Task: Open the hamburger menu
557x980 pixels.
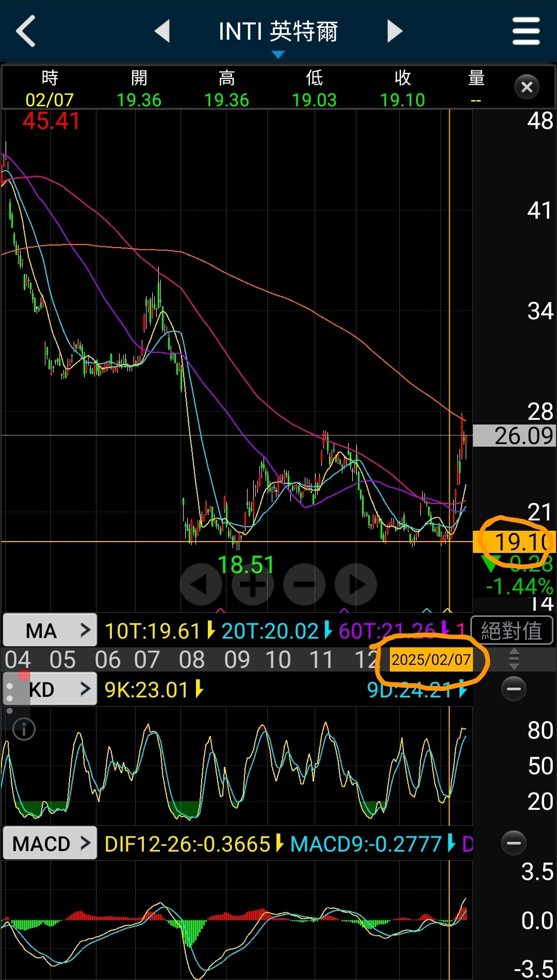Action: (x=526, y=31)
